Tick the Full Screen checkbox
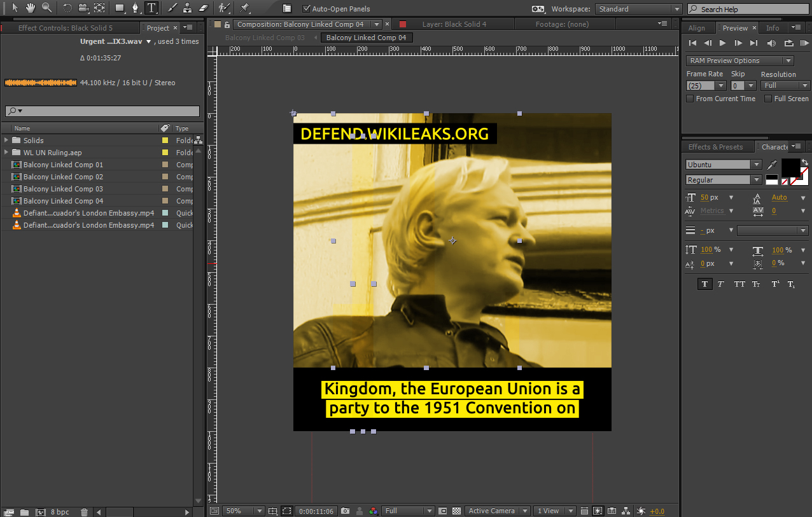This screenshot has height=517, width=812. [768, 99]
